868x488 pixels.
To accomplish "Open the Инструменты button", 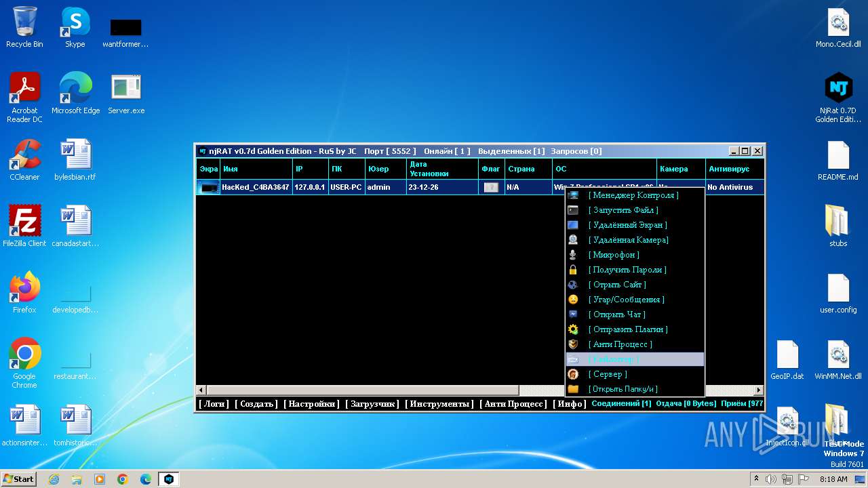I will pyautogui.click(x=439, y=404).
